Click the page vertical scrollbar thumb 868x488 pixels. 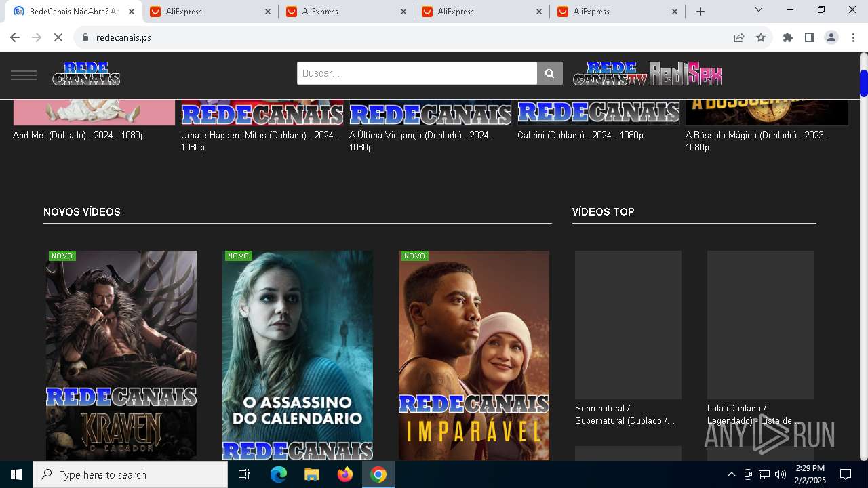pos(863,83)
